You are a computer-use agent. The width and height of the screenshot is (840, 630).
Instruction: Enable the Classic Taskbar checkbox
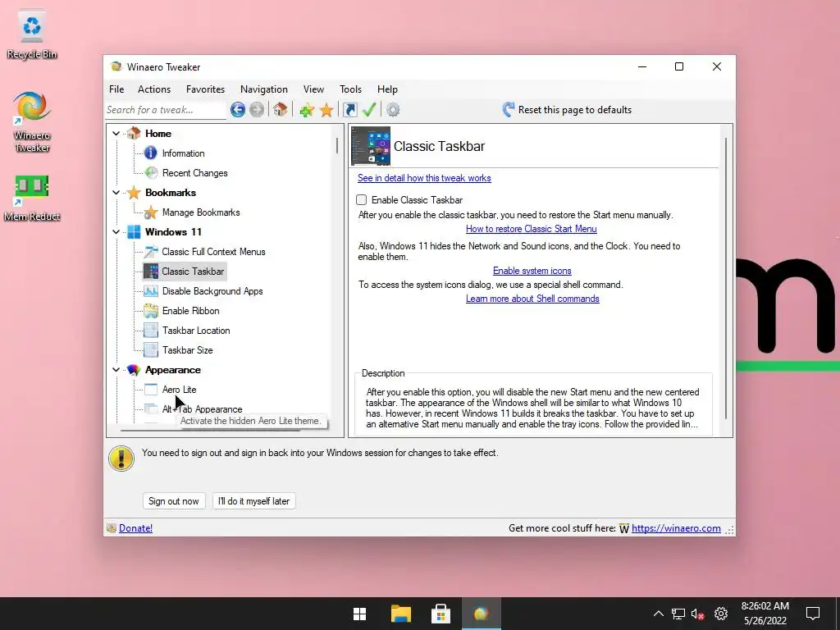[362, 200]
